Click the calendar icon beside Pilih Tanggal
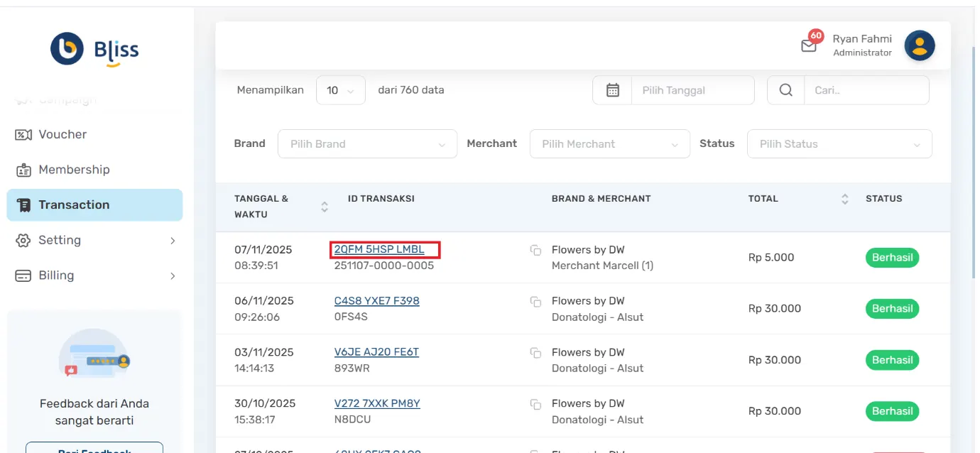Screen dimensions: 980x453 click(x=613, y=90)
